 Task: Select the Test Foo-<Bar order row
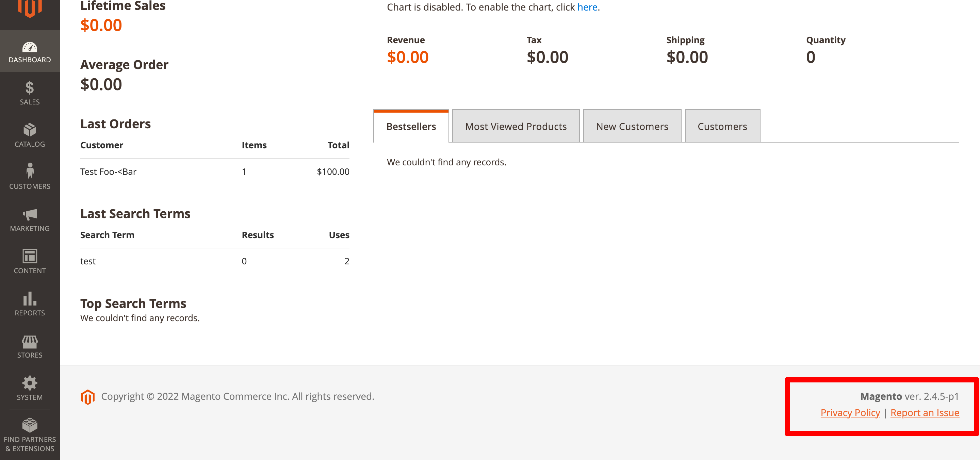tap(108, 171)
